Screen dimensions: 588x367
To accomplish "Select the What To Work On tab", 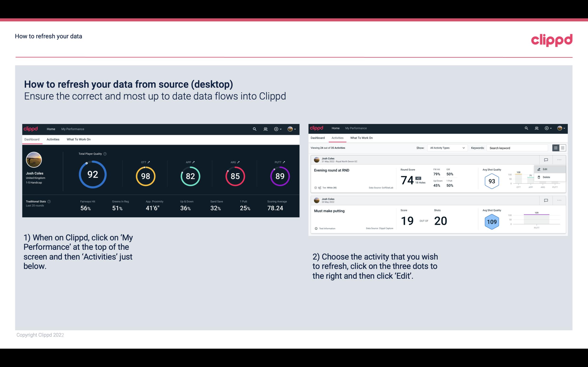I will click(x=79, y=139).
